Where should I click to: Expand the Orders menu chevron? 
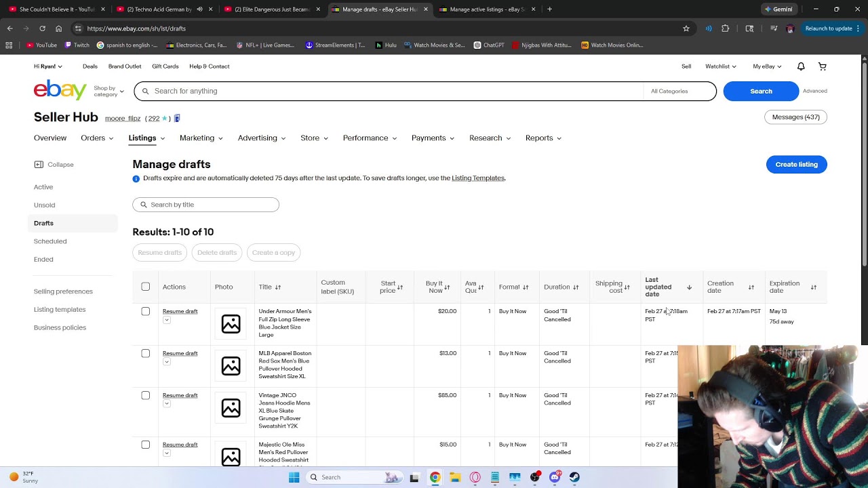pos(112,138)
